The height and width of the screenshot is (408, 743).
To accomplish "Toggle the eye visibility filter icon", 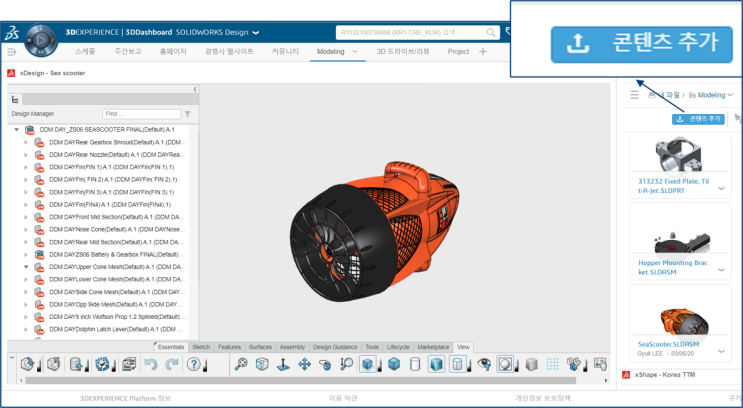I will click(x=484, y=364).
